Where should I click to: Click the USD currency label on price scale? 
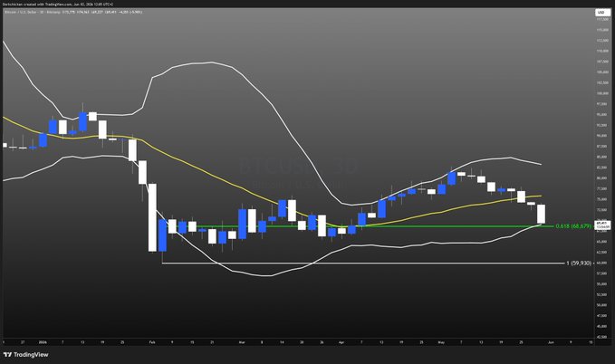pyautogui.click(x=601, y=13)
